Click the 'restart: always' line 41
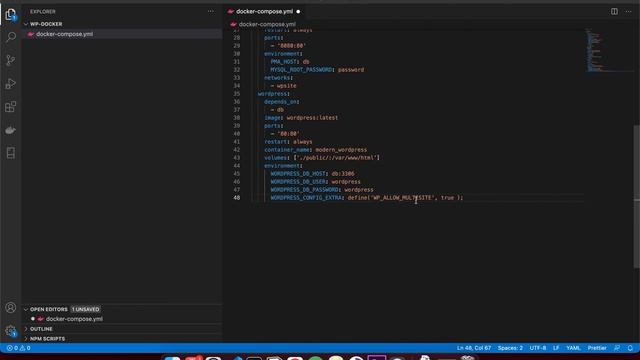Screen dimensions: 640x360 tap(288, 142)
